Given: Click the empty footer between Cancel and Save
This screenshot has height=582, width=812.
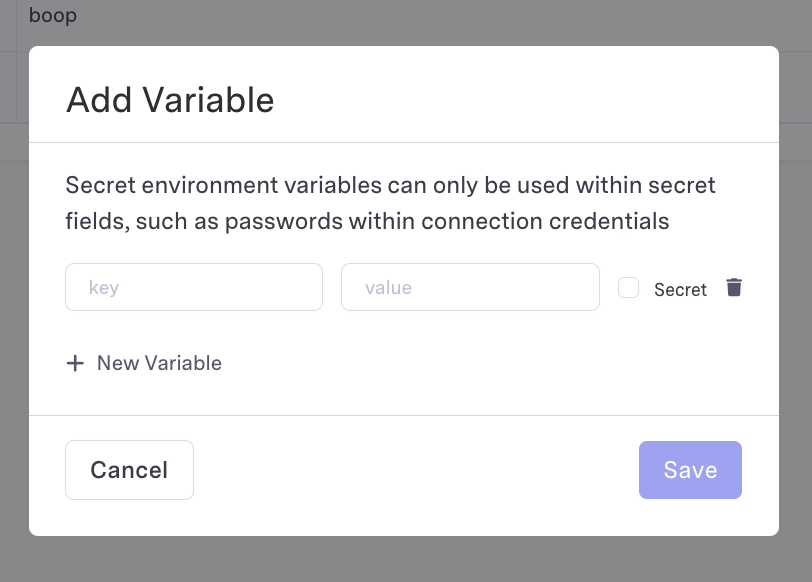Looking at the screenshot, I should coord(415,470).
